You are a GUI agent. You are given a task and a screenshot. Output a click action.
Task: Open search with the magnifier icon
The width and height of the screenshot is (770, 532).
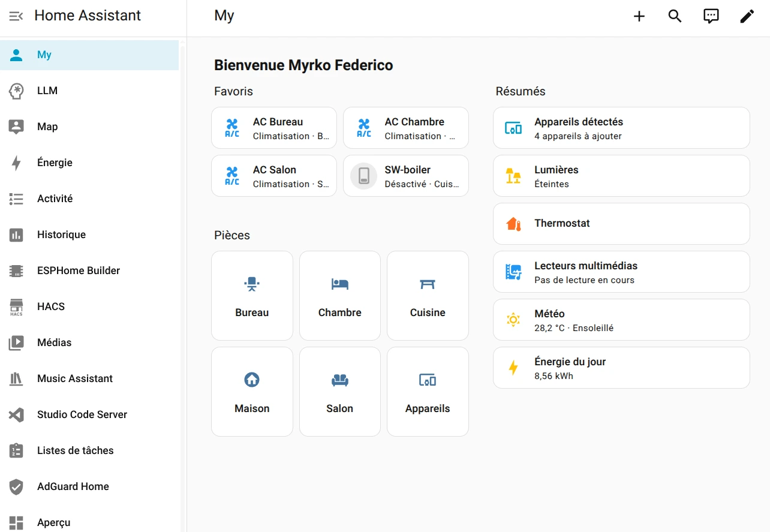[x=675, y=16]
